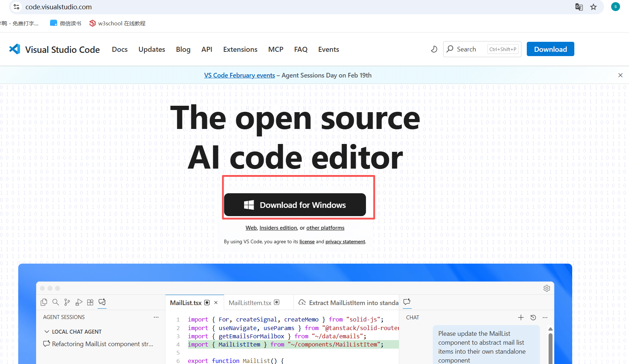Open Run and Debug icon in preview
This screenshot has height=364, width=629.
[x=79, y=302]
